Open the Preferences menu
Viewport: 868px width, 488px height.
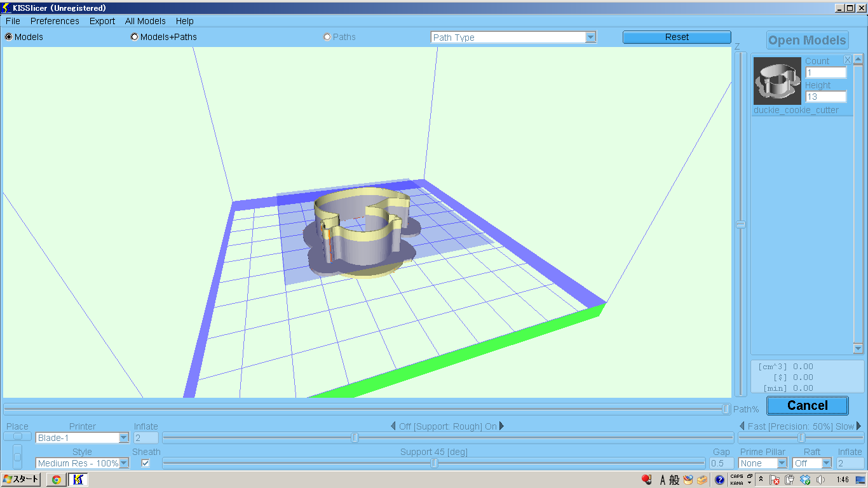(x=55, y=21)
